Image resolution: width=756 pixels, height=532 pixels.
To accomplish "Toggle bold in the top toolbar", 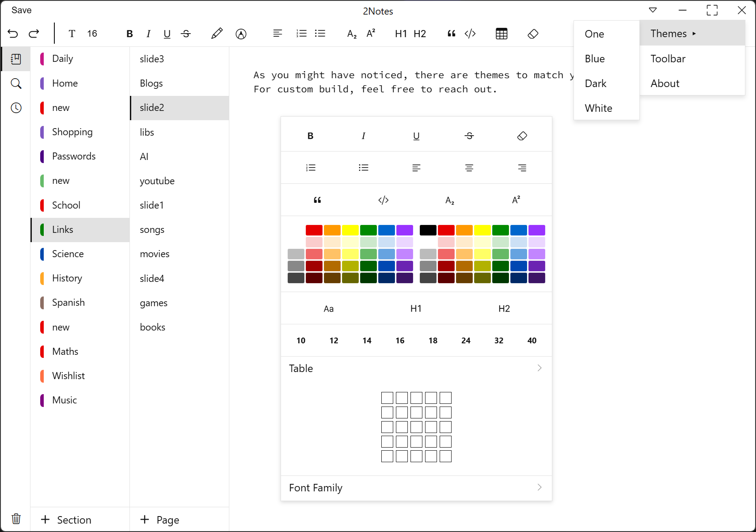I will coord(129,34).
